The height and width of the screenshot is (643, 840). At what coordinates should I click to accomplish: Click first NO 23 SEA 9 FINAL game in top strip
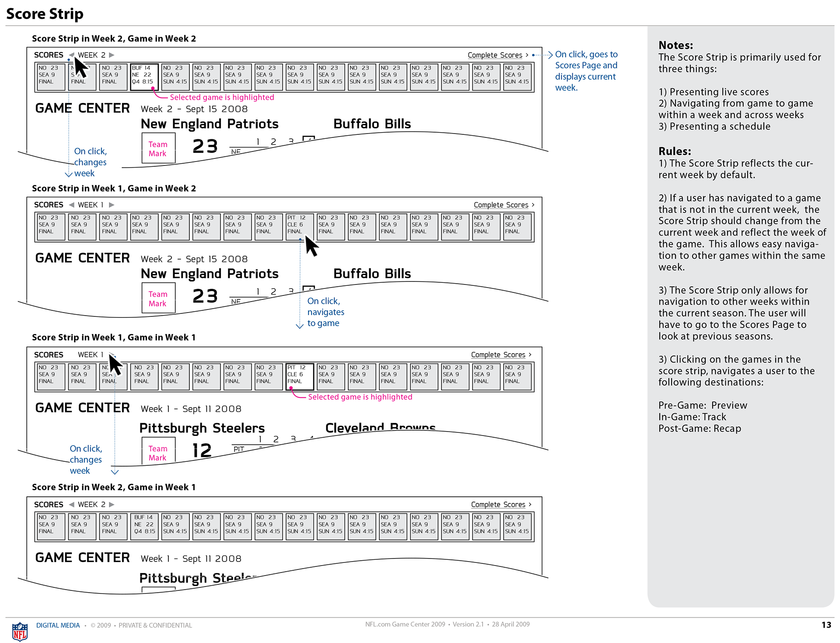click(x=51, y=77)
